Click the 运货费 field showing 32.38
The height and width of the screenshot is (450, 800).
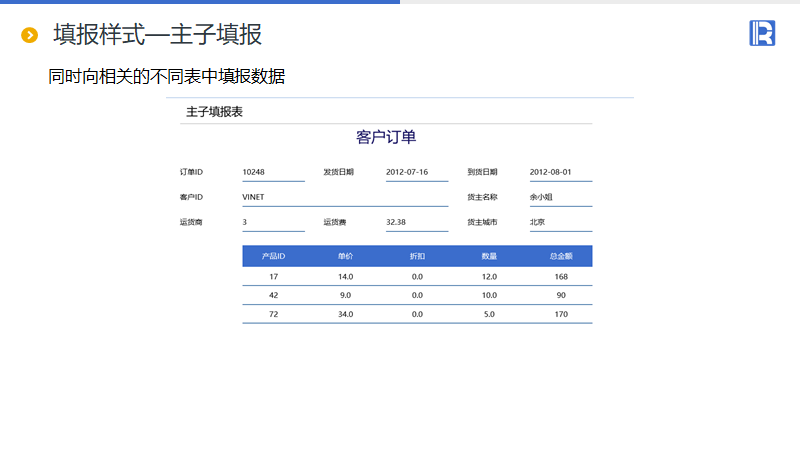[416, 222]
